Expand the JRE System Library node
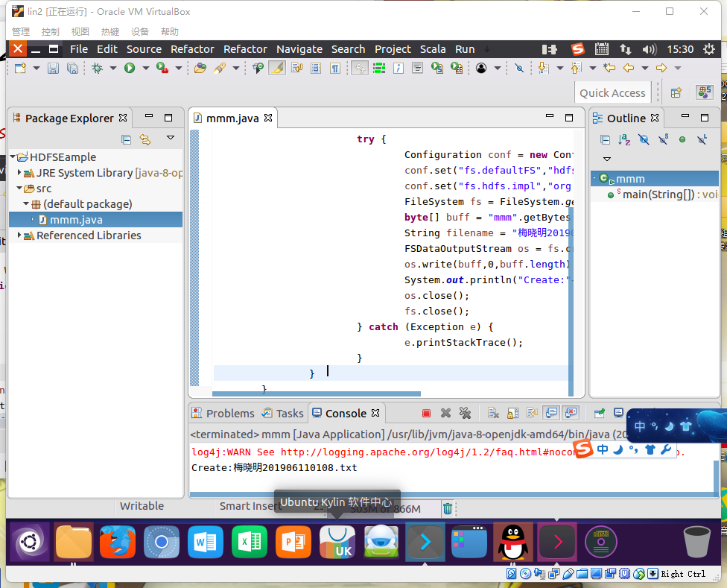This screenshot has height=588, width=727. point(19,172)
